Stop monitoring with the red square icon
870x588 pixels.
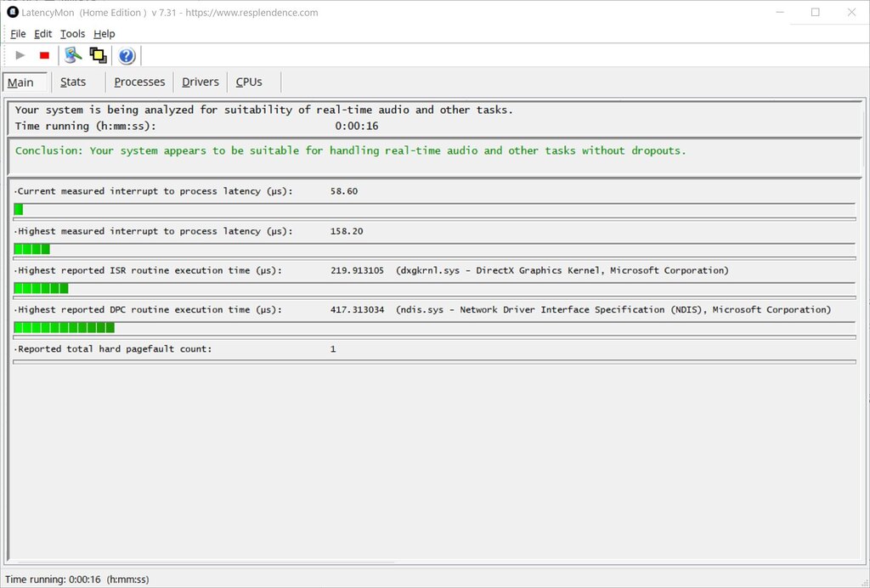click(x=44, y=55)
